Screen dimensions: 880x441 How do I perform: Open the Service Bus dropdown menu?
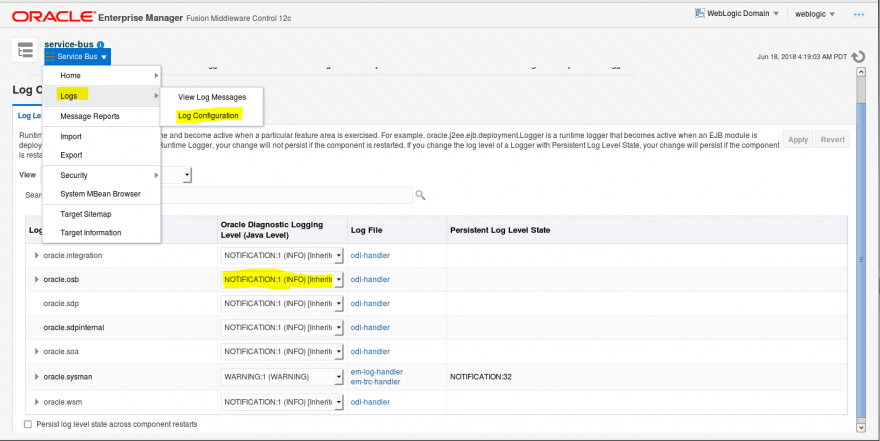point(77,57)
